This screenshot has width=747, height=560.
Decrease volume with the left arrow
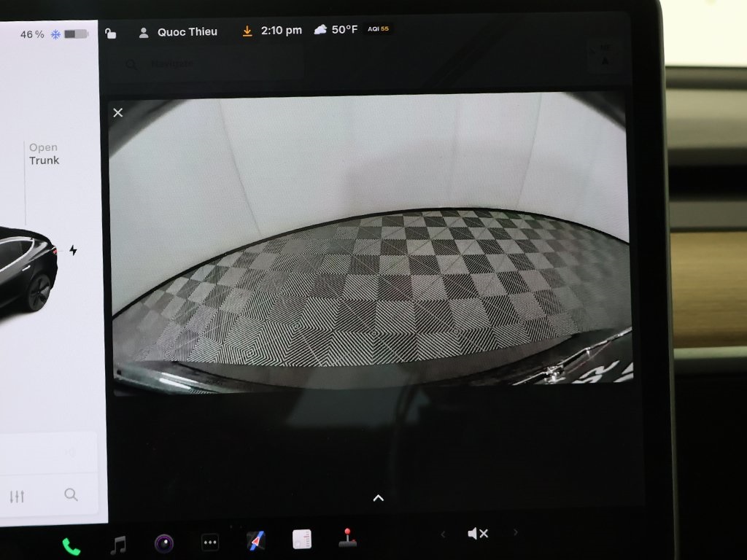pyautogui.click(x=443, y=534)
